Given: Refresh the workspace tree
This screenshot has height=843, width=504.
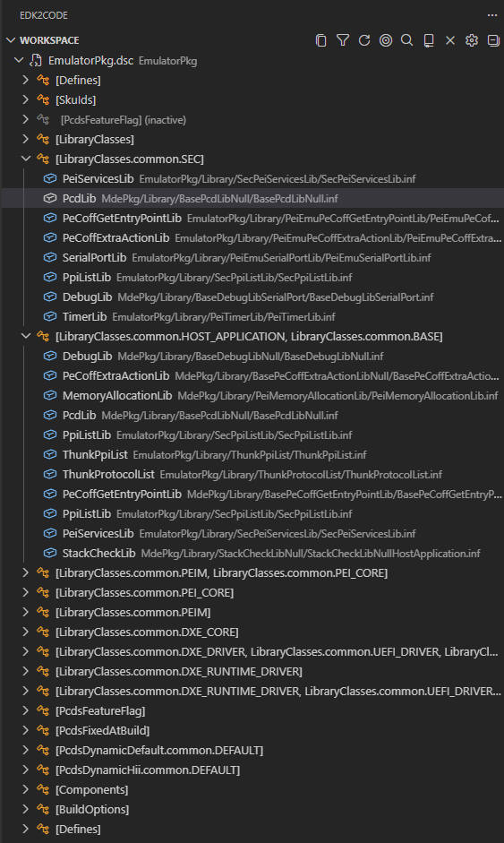Looking at the screenshot, I should [x=364, y=40].
